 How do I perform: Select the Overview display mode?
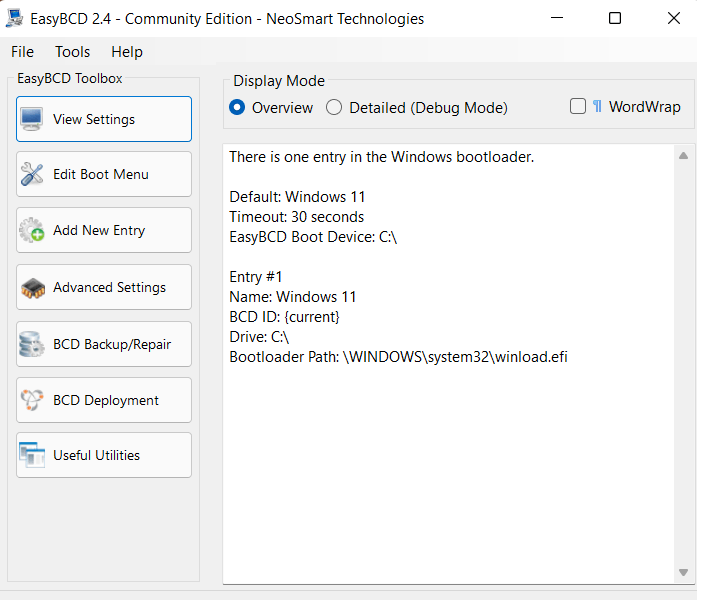(x=238, y=107)
